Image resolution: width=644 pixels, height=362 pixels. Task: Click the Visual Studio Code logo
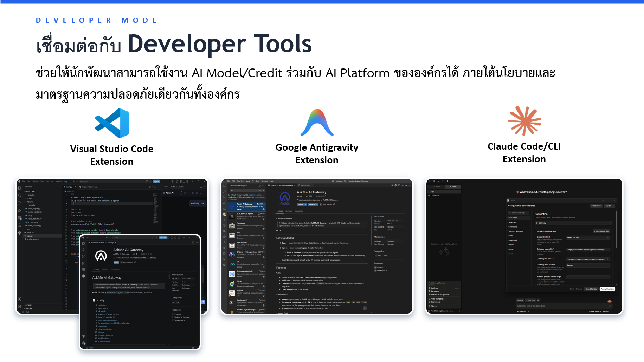(x=112, y=123)
